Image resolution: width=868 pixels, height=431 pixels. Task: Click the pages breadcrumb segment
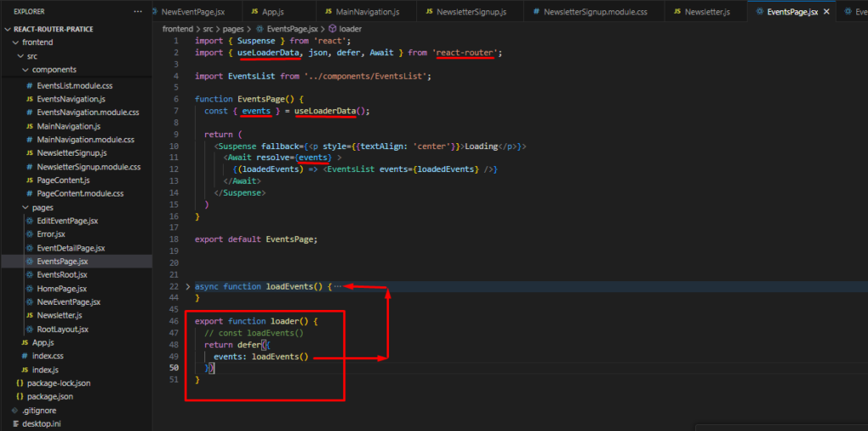point(235,29)
